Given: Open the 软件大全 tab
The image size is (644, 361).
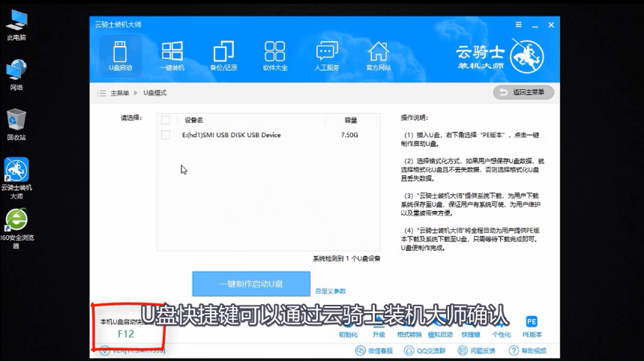Looking at the screenshot, I should click(x=275, y=56).
